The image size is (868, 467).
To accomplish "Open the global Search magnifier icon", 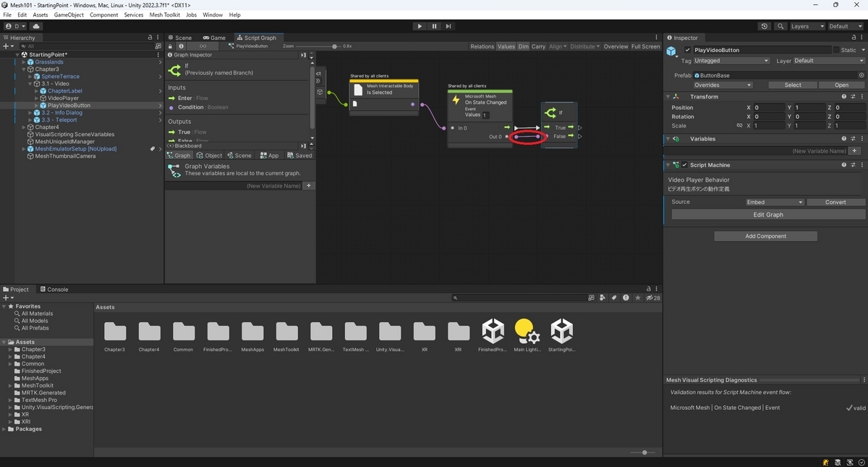I will point(780,26).
